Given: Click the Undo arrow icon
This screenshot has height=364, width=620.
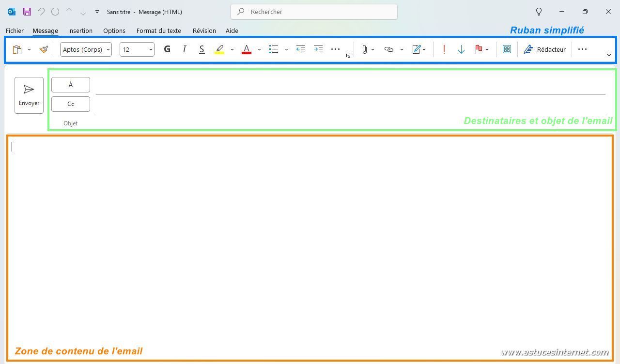Looking at the screenshot, I should tap(41, 12).
